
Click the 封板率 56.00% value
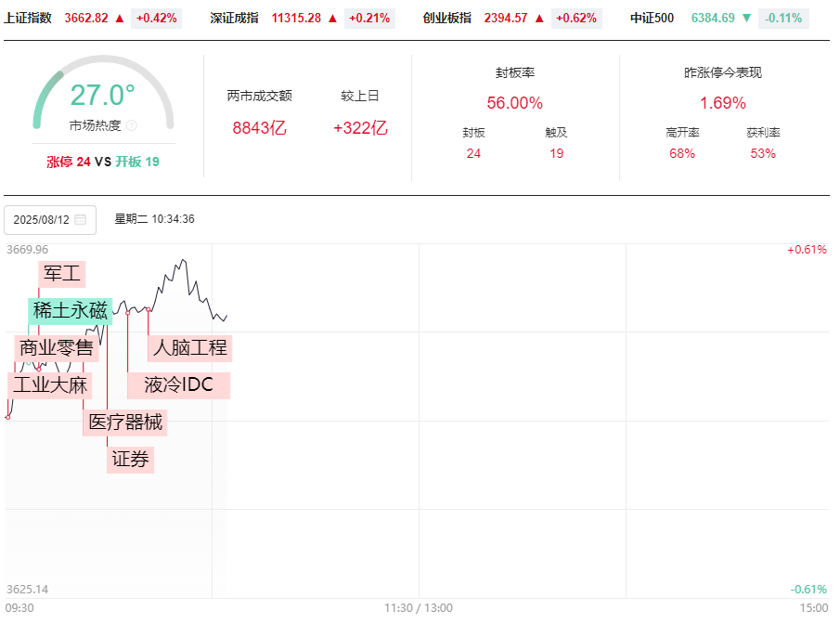514,103
